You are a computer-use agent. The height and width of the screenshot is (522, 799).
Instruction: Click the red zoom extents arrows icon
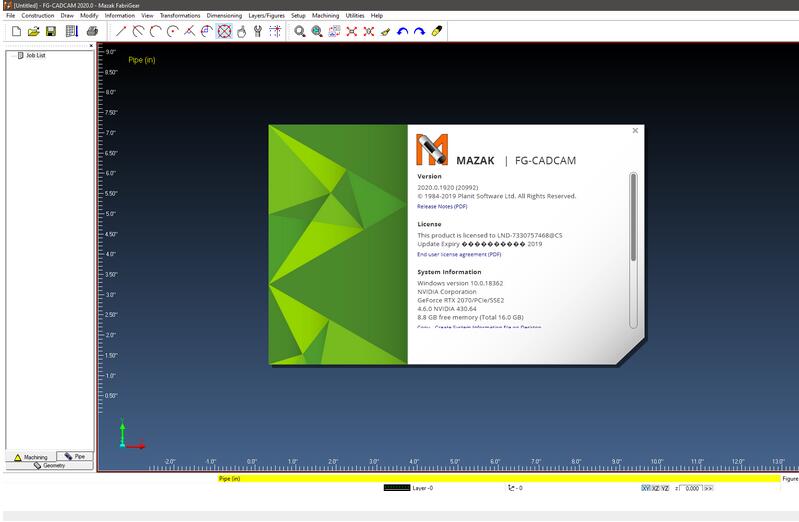[x=352, y=32]
